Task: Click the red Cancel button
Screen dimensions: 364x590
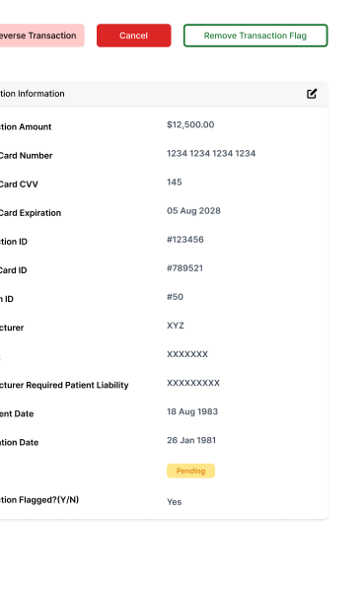Action: (134, 36)
